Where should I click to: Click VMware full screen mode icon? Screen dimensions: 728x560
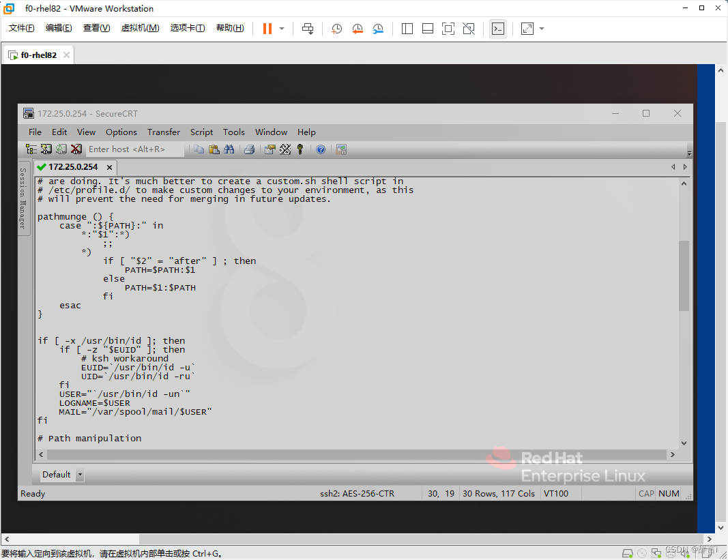tap(448, 29)
